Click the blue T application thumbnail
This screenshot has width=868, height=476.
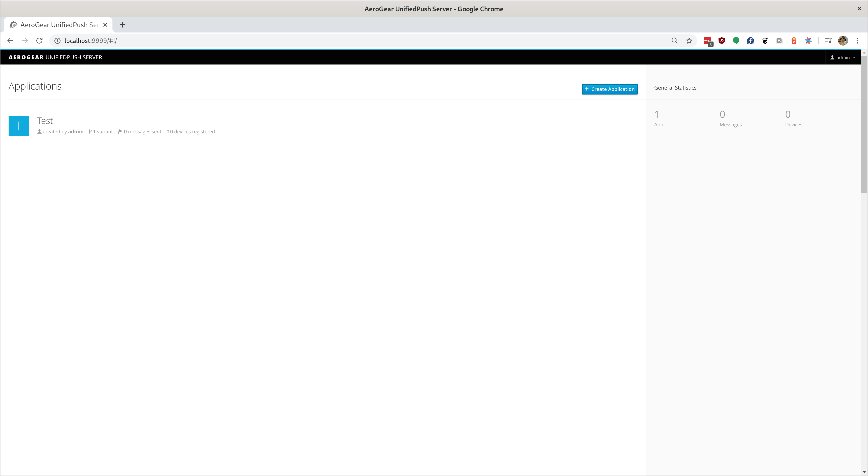coord(19,126)
